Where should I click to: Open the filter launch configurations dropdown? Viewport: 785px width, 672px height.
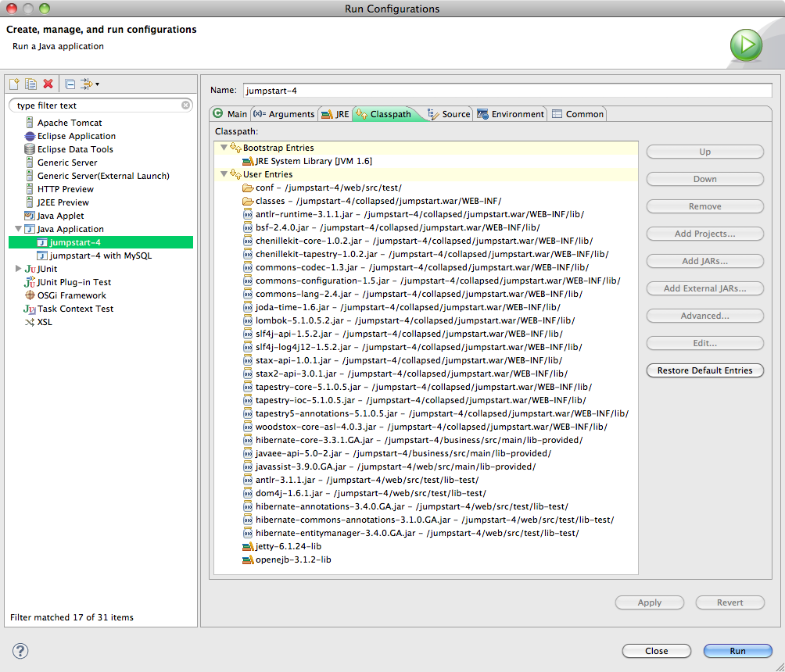[x=90, y=84]
